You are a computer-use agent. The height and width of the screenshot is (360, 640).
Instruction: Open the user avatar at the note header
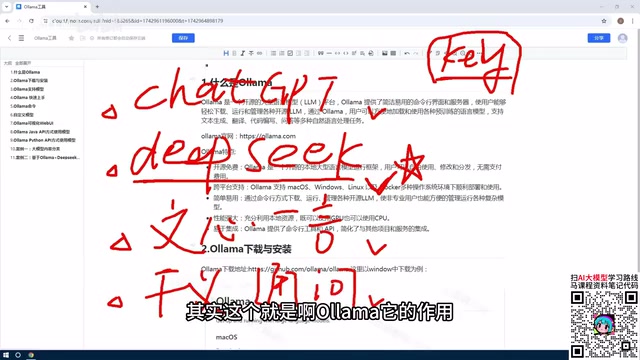(622, 38)
